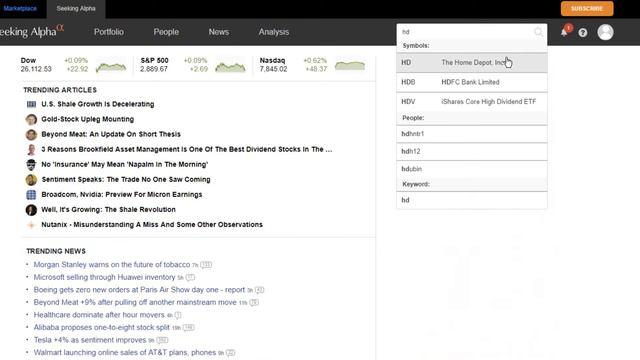The image size is (640, 360).
Task: Switch to the Marketplace tab
Action: click(x=20, y=8)
